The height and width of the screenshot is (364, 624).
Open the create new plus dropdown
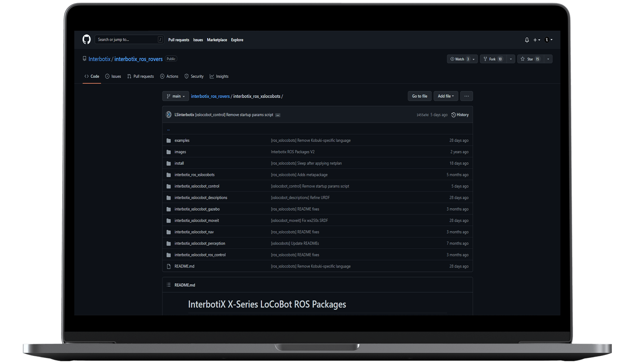[x=536, y=40]
